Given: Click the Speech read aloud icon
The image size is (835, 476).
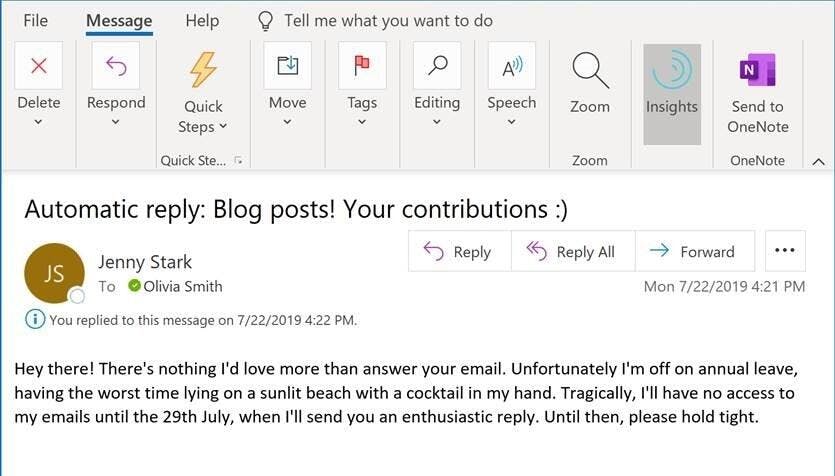Looking at the screenshot, I should tap(512, 66).
